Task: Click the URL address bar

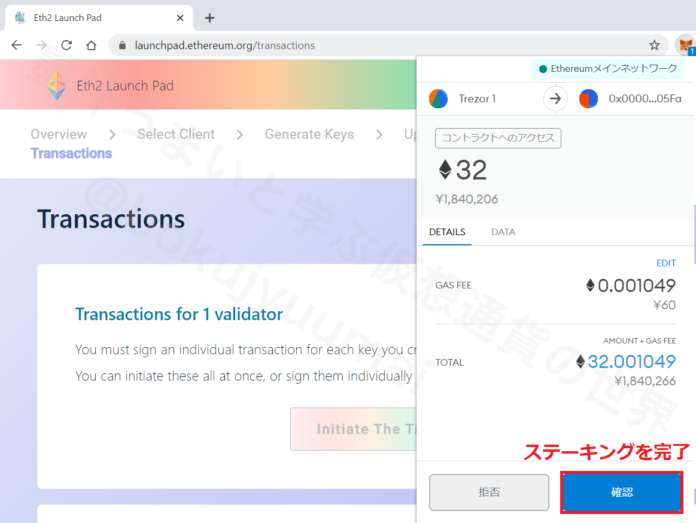Action: [x=380, y=45]
